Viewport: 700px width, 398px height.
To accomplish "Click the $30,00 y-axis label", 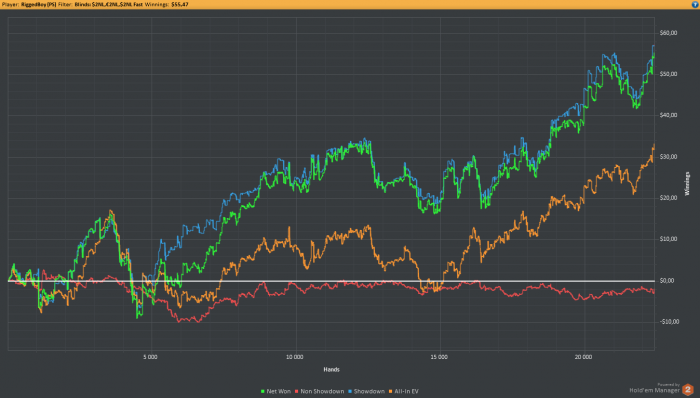I will point(668,157).
